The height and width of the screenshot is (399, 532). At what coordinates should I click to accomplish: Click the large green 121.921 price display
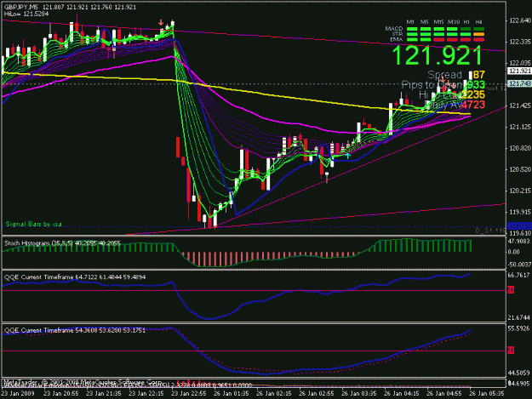pos(437,55)
